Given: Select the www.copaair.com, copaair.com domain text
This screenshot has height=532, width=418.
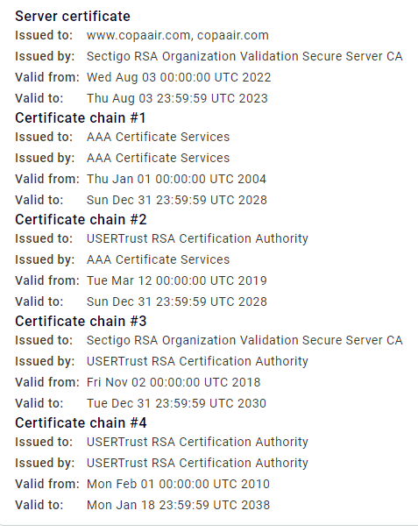Looking at the screenshot, I should coord(177,35).
